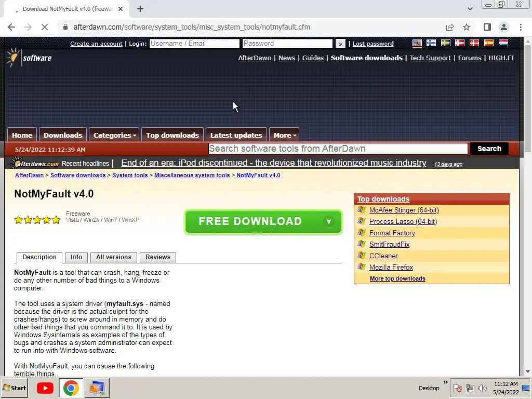The image size is (532, 399).
Task: Open the Format Factory download link
Action: pos(392,233)
